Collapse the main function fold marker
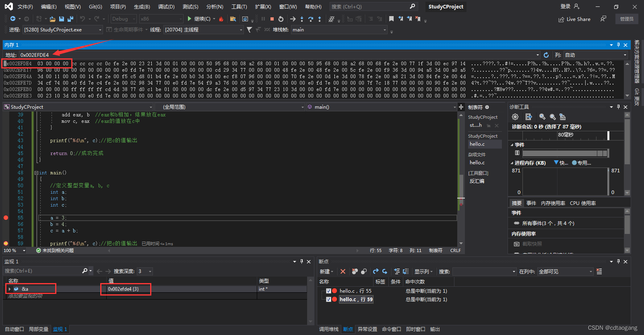 [x=36, y=173]
